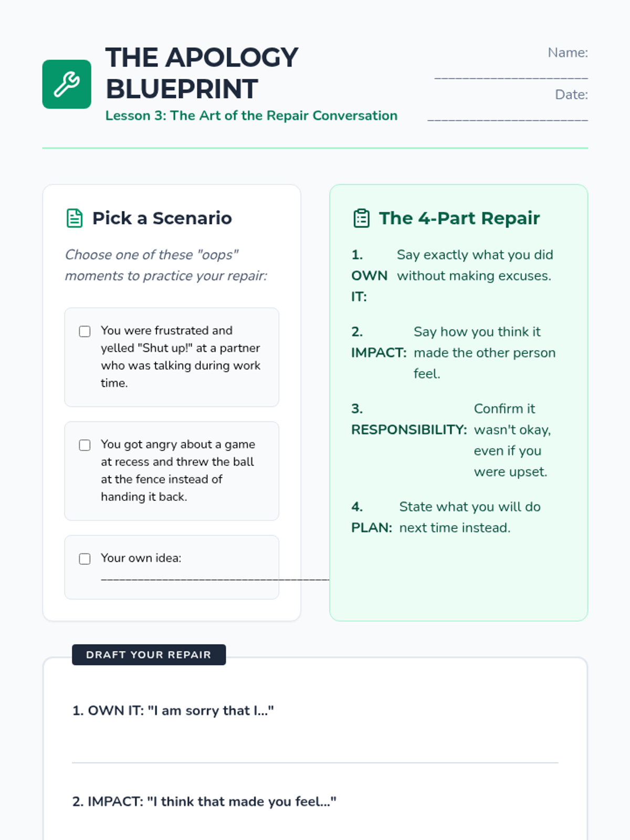Check the yelled "Shut up!" scenario checkbox
The image size is (630, 840).
point(85,331)
